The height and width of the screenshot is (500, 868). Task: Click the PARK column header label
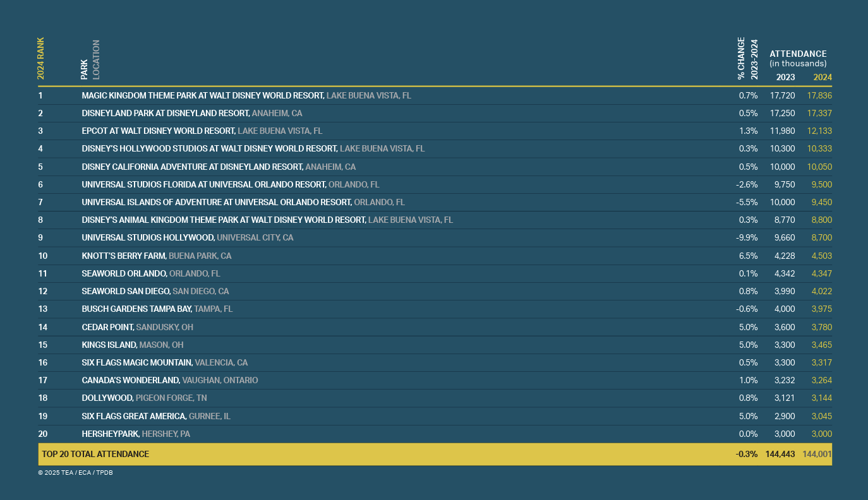(x=84, y=69)
